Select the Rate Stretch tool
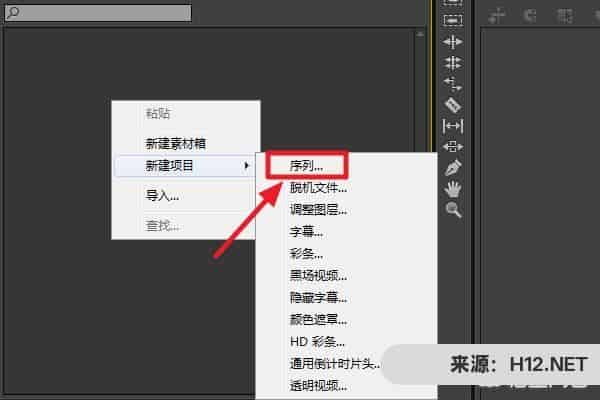The height and width of the screenshot is (400, 600). point(453,84)
